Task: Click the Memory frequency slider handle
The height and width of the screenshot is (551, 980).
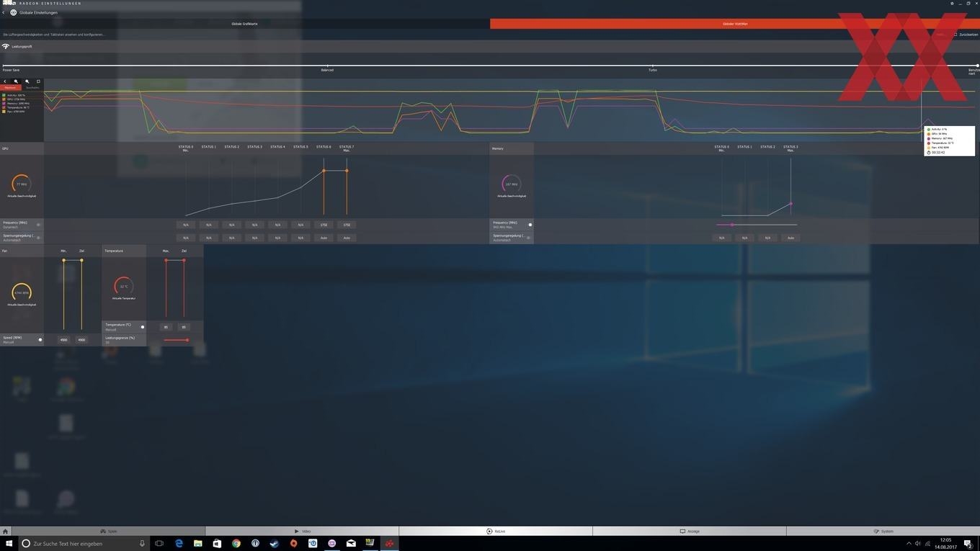Action: pyautogui.click(x=732, y=225)
